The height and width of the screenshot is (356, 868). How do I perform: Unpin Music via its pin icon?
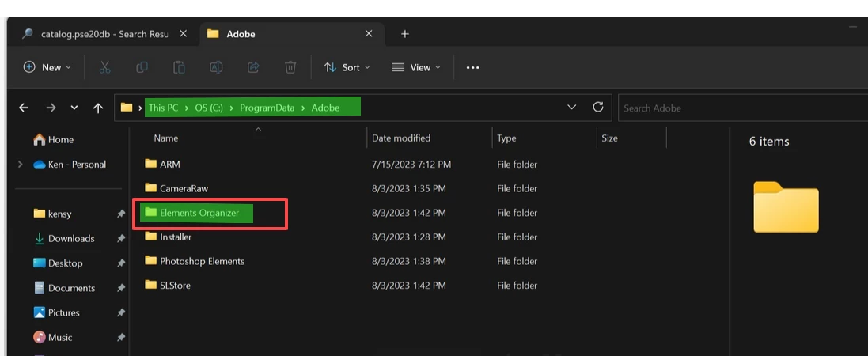coord(121,337)
